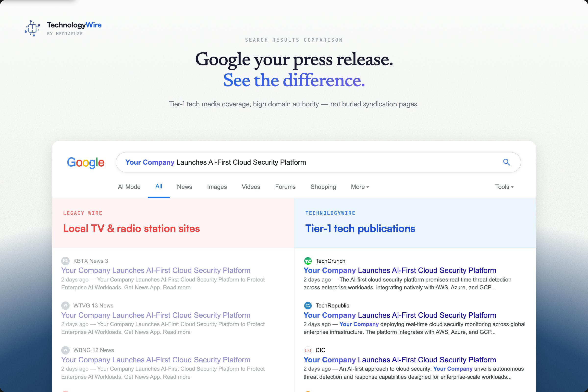
Task: Open the Tools dropdown
Action: pyautogui.click(x=504, y=187)
